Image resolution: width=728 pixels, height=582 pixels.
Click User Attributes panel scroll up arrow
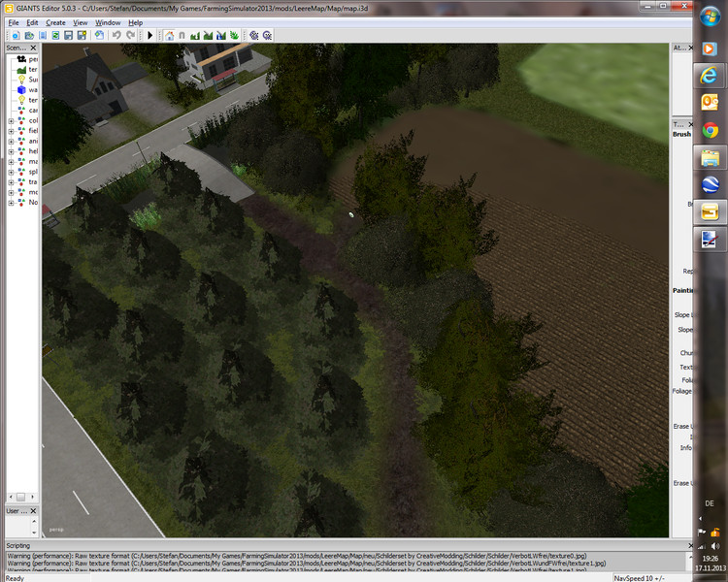pyautogui.click(x=34, y=521)
